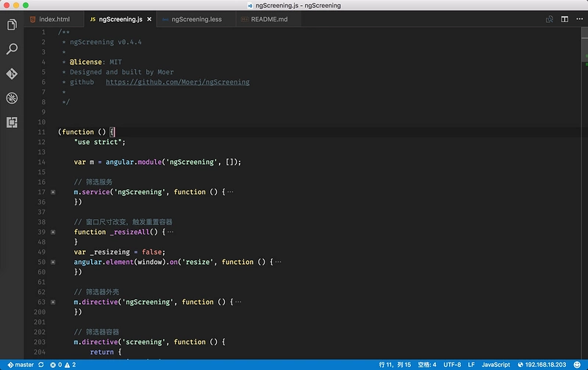This screenshot has width=588, height=370.
Task: Expand folded _resizeAll function at line 39
Action: [x=53, y=232]
